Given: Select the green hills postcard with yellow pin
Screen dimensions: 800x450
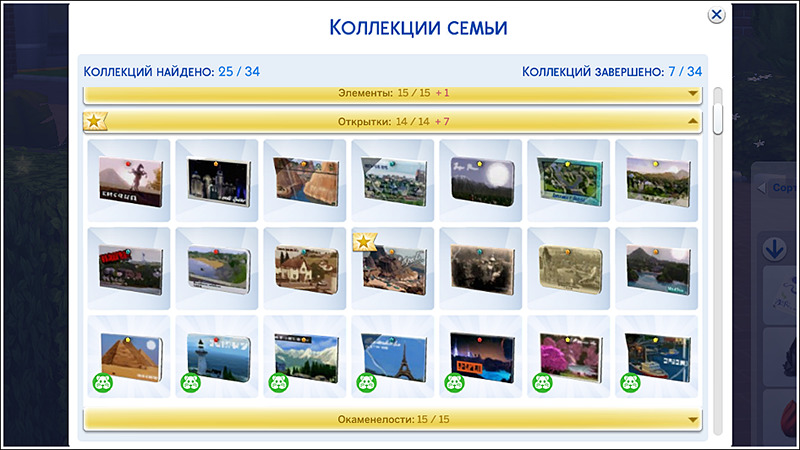Looking at the screenshot, I should point(657,181).
